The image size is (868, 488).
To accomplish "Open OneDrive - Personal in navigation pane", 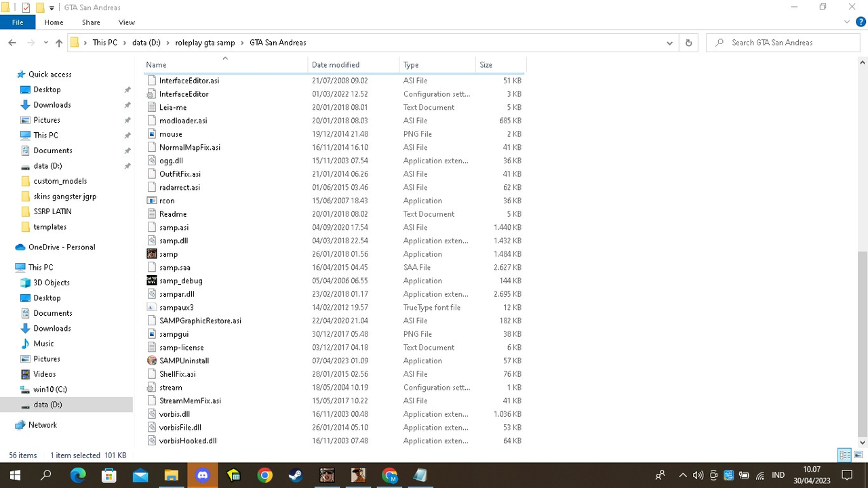I will (x=62, y=247).
